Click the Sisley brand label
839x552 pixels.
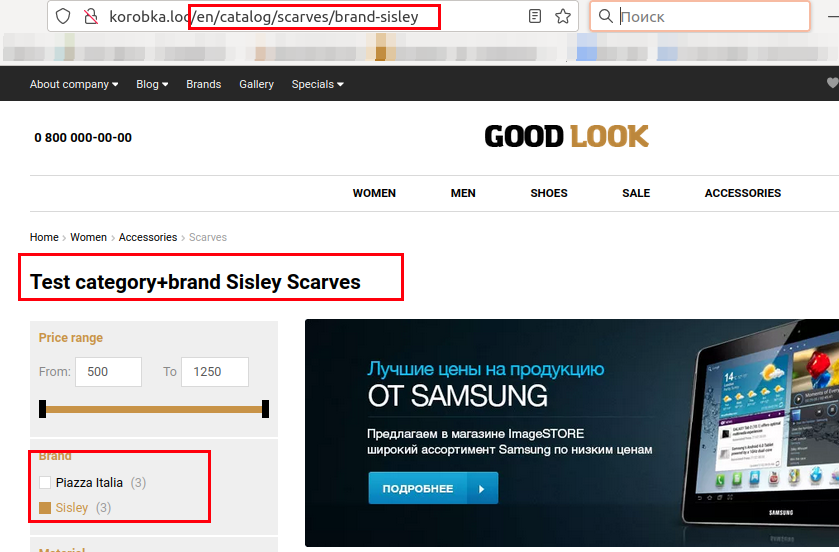coord(72,508)
